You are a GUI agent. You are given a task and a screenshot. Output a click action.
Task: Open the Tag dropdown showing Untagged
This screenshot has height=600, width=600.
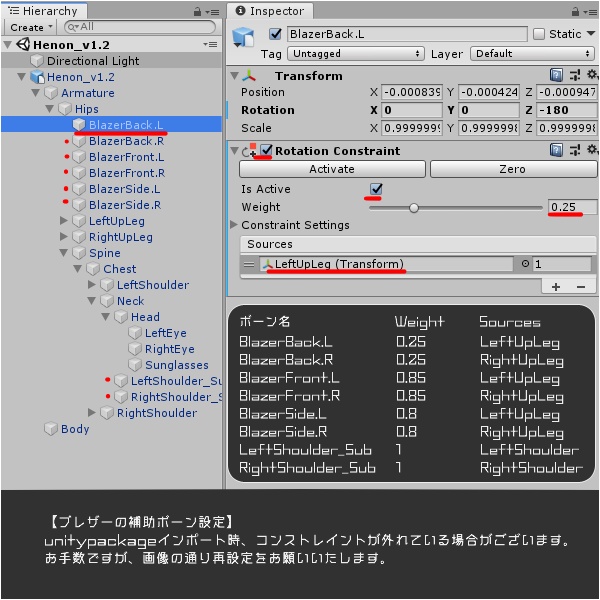(x=356, y=54)
